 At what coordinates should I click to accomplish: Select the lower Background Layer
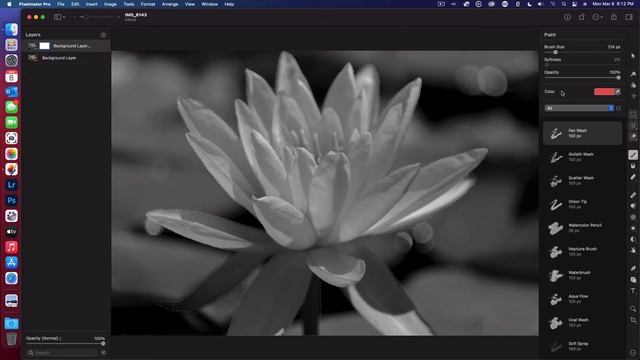66,58
